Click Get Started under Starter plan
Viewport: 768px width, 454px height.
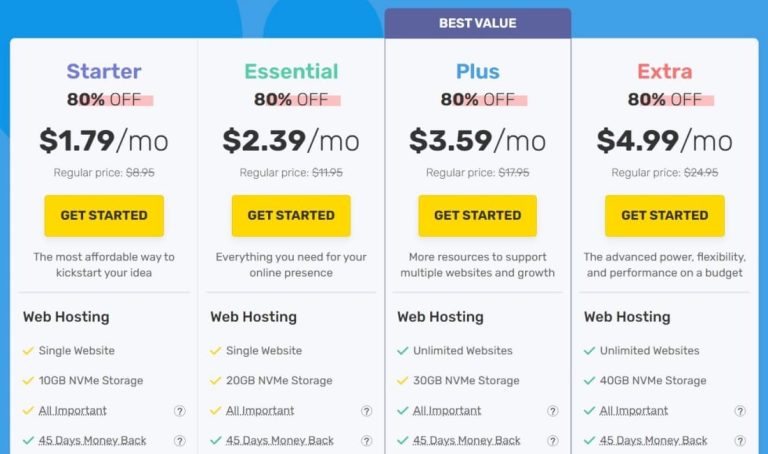click(104, 215)
